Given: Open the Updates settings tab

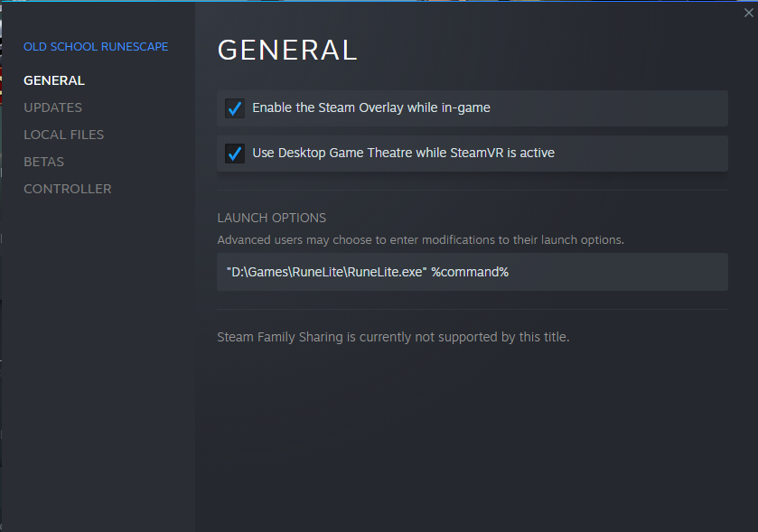Looking at the screenshot, I should [x=52, y=107].
